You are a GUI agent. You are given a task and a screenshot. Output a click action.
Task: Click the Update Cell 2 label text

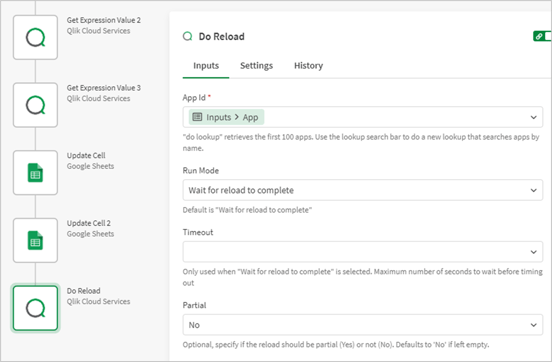point(89,223)
